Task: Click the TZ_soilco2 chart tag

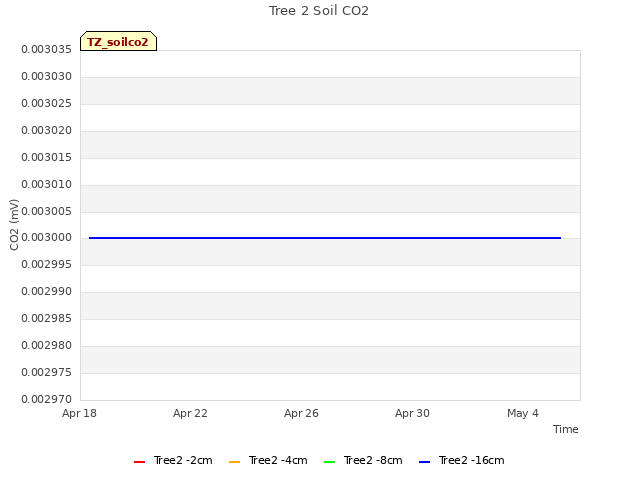Action: click(x=118, y=41)
